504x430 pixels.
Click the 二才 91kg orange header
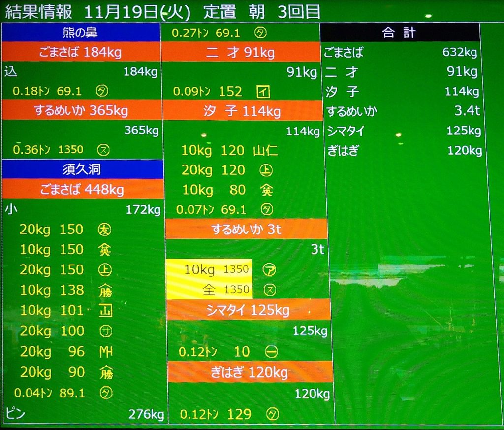(241, 52)
